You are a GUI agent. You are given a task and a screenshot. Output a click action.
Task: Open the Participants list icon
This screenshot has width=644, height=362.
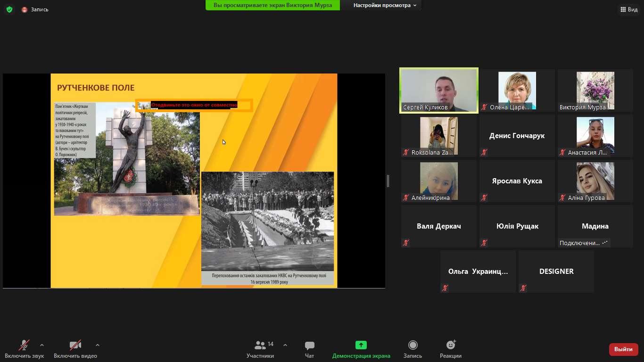coord(260,345)
